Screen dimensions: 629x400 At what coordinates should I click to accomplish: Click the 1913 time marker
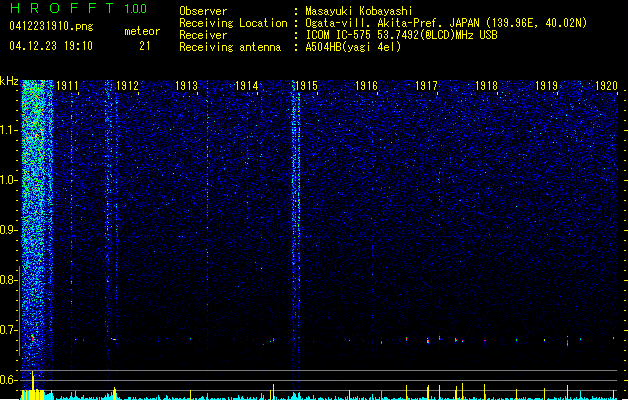187,86
